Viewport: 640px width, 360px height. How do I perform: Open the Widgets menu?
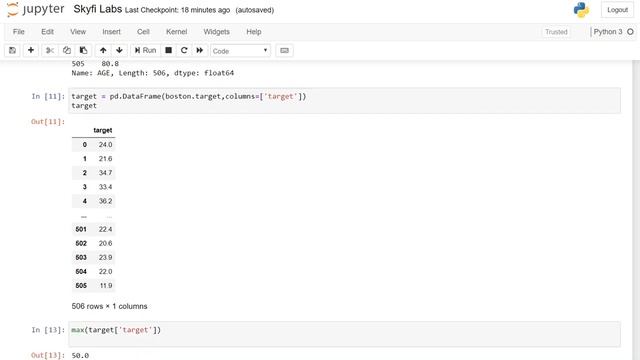pos(216,32)
